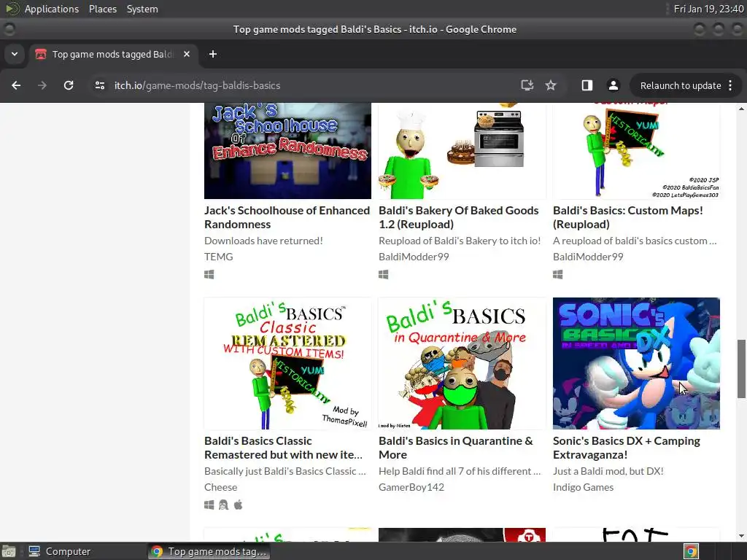747x560 pixels.
Task: Click the Fri Jan 19 clock
Action: (708, 9)
